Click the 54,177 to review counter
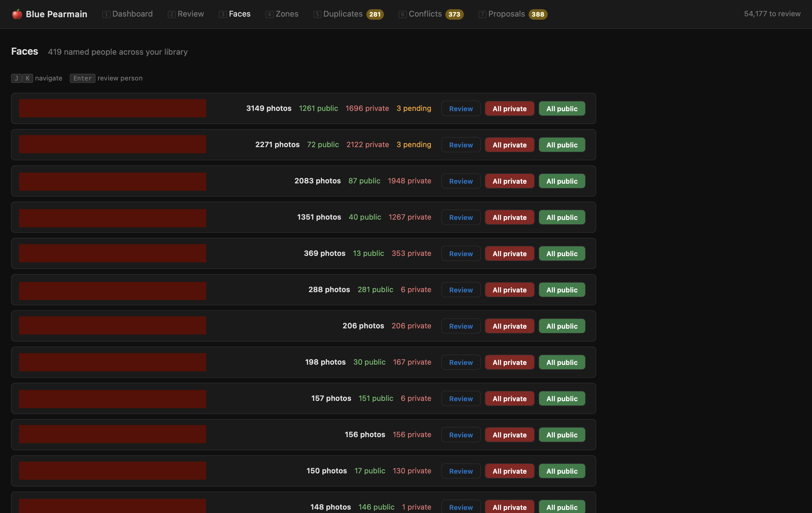This screenshot has height=513, width=812. 772,14
